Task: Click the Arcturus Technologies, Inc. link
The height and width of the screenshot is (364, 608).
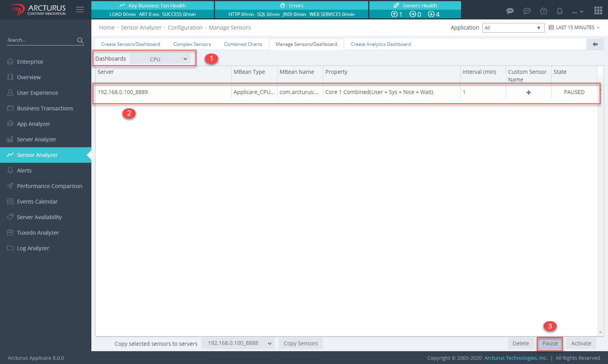Action: click(x=515, y=358)
